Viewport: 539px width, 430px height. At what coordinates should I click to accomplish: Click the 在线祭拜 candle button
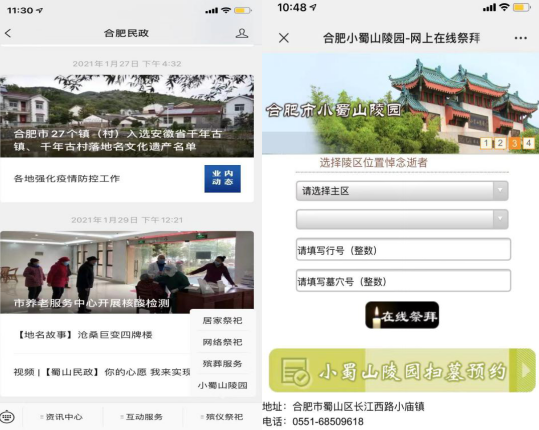coord(402,315)
